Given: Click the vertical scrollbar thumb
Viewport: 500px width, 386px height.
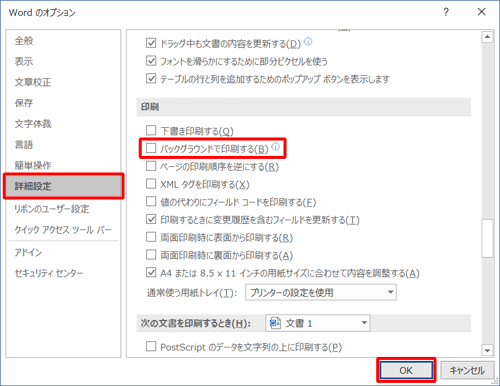Looking at the screenshot, I should click(487, 238).
